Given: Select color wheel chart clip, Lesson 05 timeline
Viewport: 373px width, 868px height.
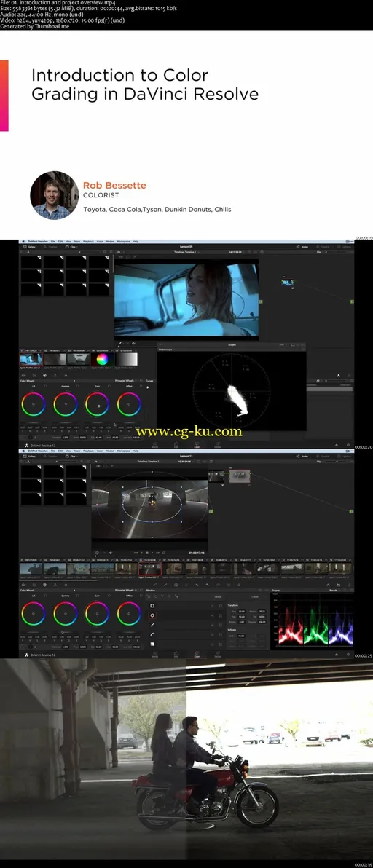Looking at the screenshot, I should [102, 359].
